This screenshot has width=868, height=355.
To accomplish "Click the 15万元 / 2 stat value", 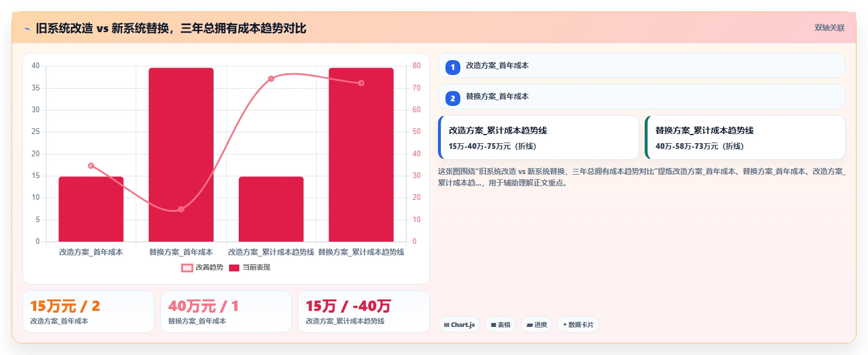I will 65,306.
